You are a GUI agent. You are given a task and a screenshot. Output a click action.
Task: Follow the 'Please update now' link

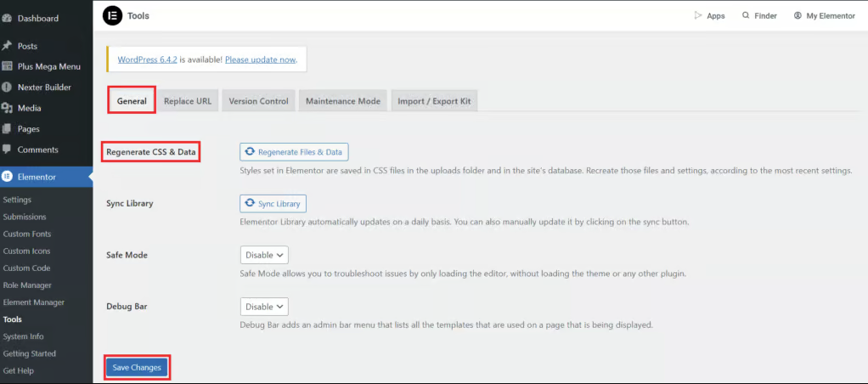coord(261,59)
